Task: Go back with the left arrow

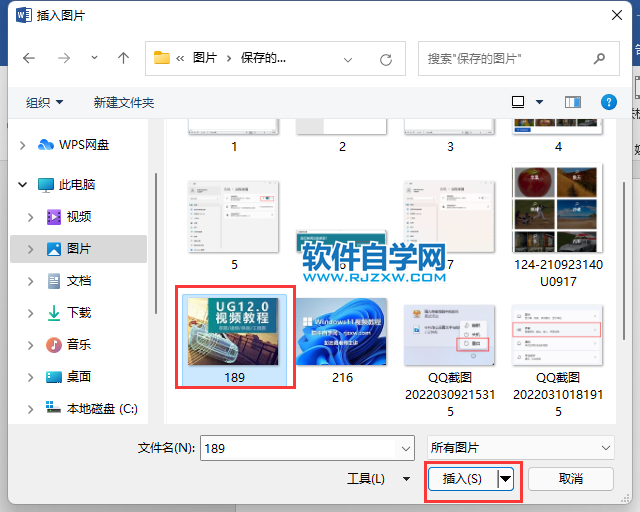Action: click(x=29, y=58)
